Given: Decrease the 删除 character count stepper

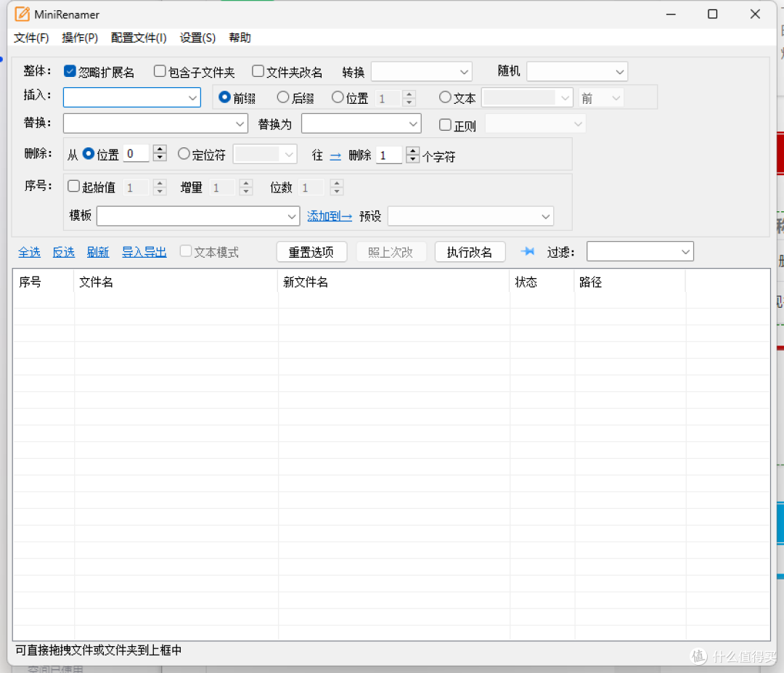Looking at the screenshot, I should [412, 159].
